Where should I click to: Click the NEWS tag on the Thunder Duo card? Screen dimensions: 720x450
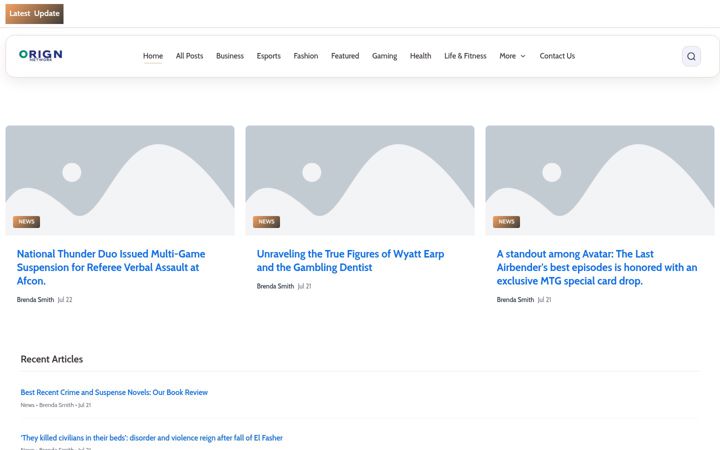[x=26, y=222]
